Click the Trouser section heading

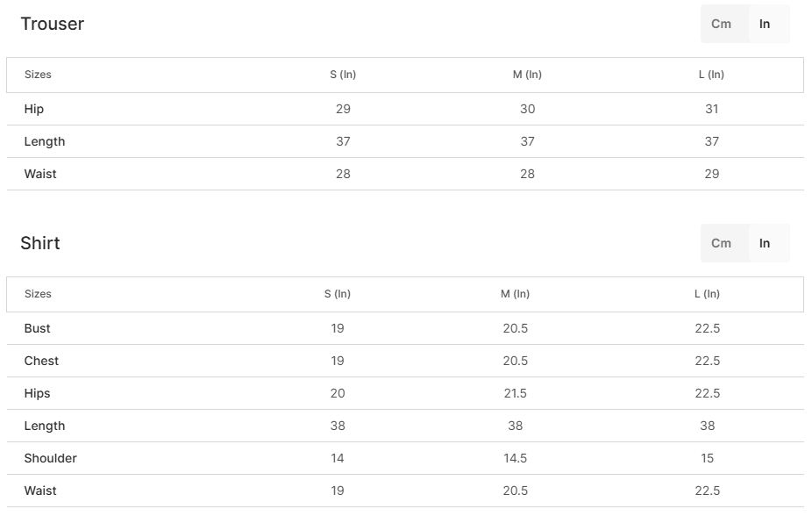click(53, 24)
